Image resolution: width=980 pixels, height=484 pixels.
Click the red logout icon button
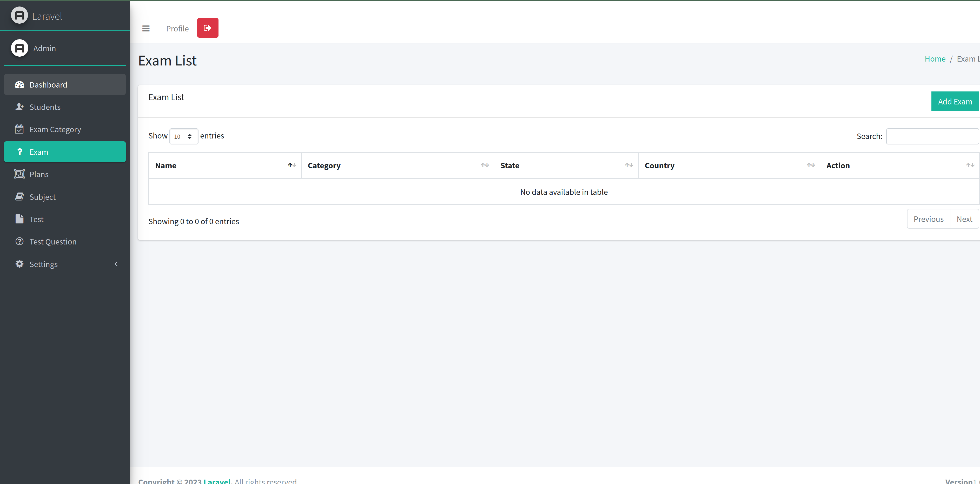click(208, 28)
